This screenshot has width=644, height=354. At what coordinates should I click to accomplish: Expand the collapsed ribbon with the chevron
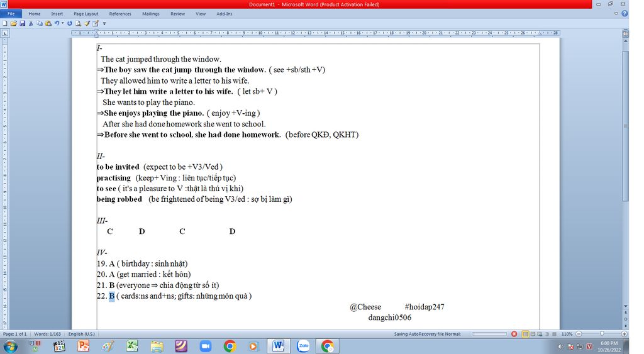pos(616,14)
